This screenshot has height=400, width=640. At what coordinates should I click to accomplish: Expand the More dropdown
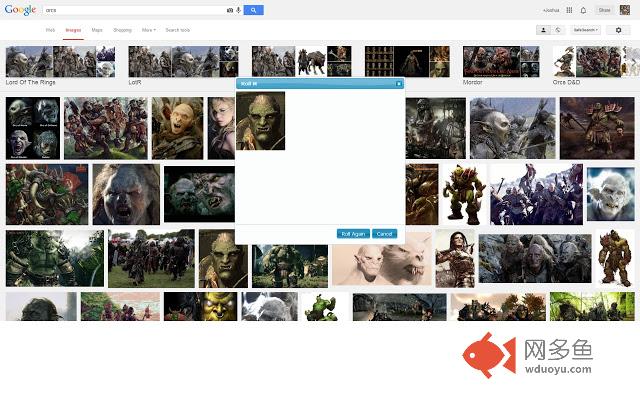(x=149, y=30)
